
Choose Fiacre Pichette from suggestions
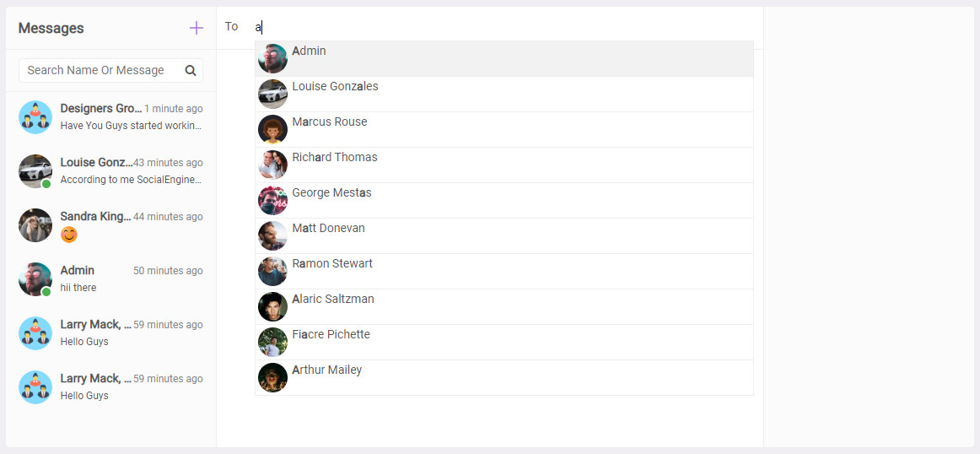click(504, 342)
